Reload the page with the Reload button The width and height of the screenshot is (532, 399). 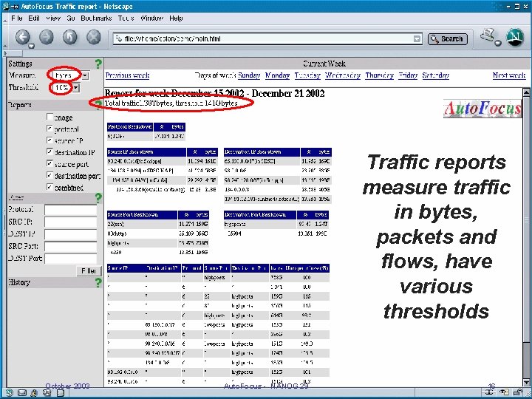70,37
